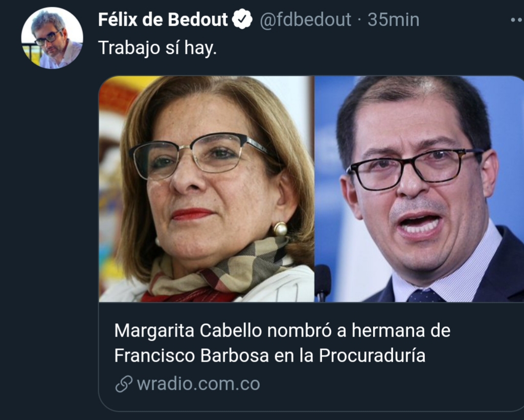Open the man's photo in the card
524x420 pixels.
(x=419, y=189)
